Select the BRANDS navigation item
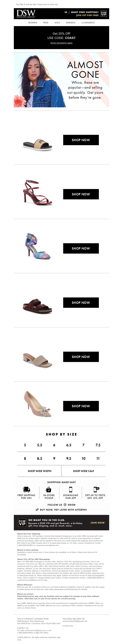The image size is (123, 644). (71, 23)
